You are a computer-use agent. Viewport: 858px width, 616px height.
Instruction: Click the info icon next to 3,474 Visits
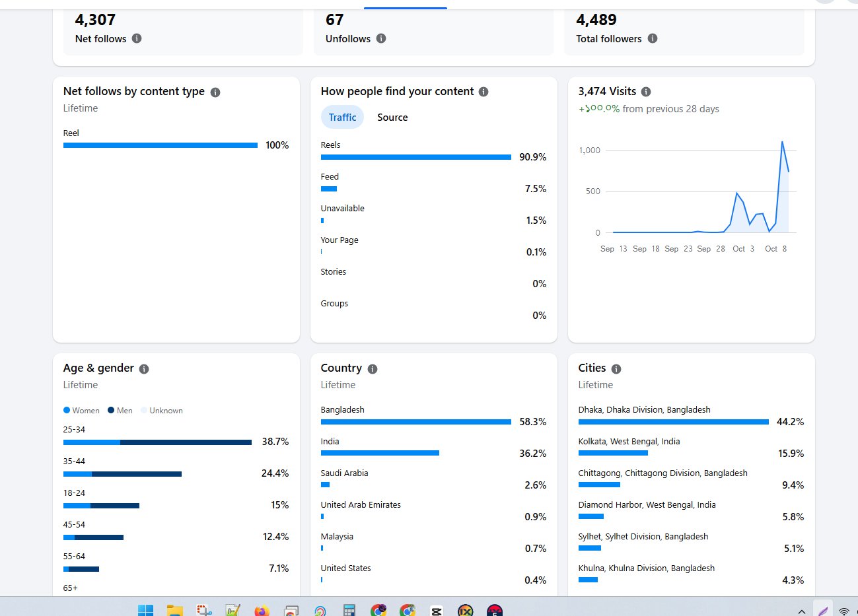click(646, 92)
